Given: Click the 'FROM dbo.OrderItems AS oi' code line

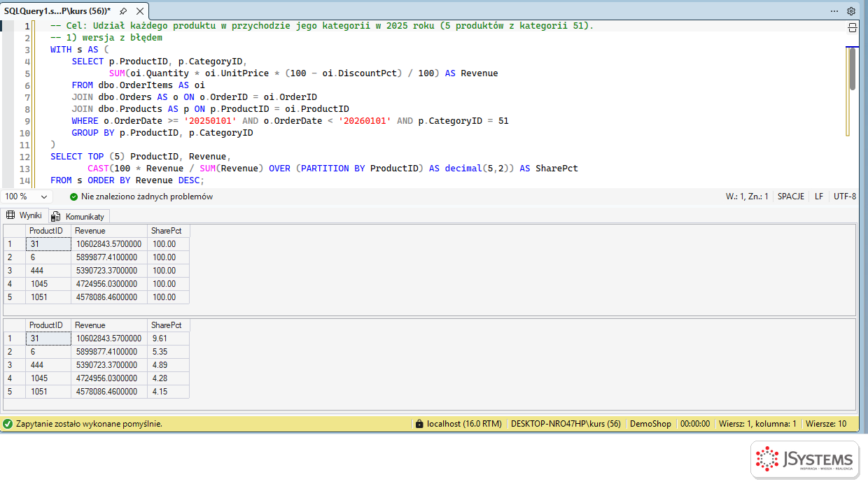Looking at the screenshot, I should tap(139, 85).
